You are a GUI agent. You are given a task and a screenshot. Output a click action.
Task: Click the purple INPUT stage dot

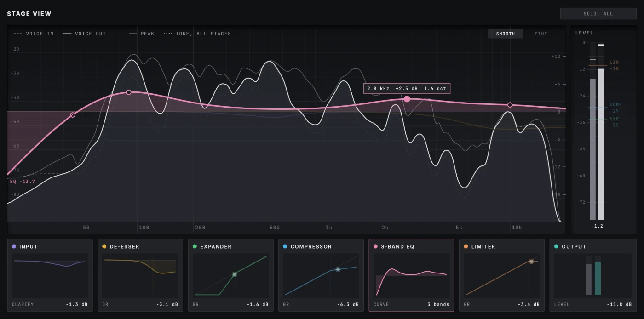[x=14, y=247]
